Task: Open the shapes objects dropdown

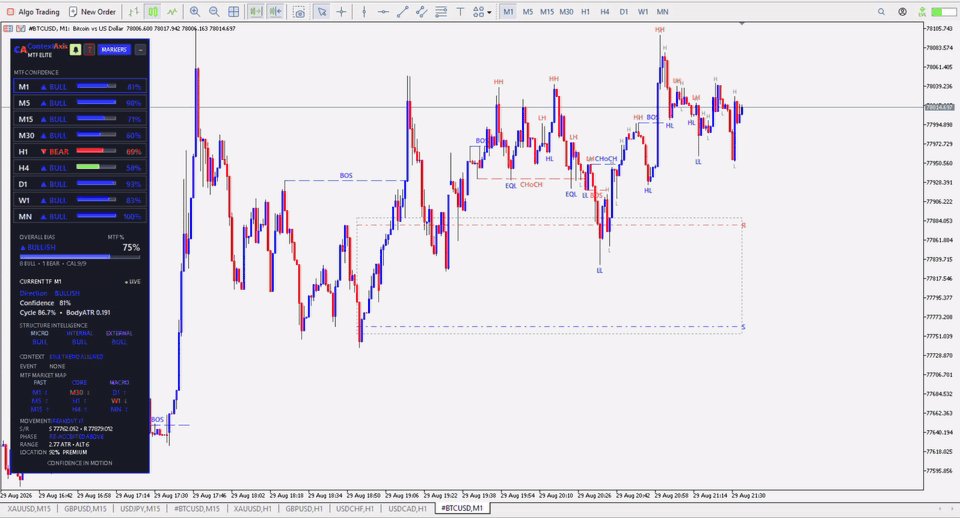Action: click(482, 12)
